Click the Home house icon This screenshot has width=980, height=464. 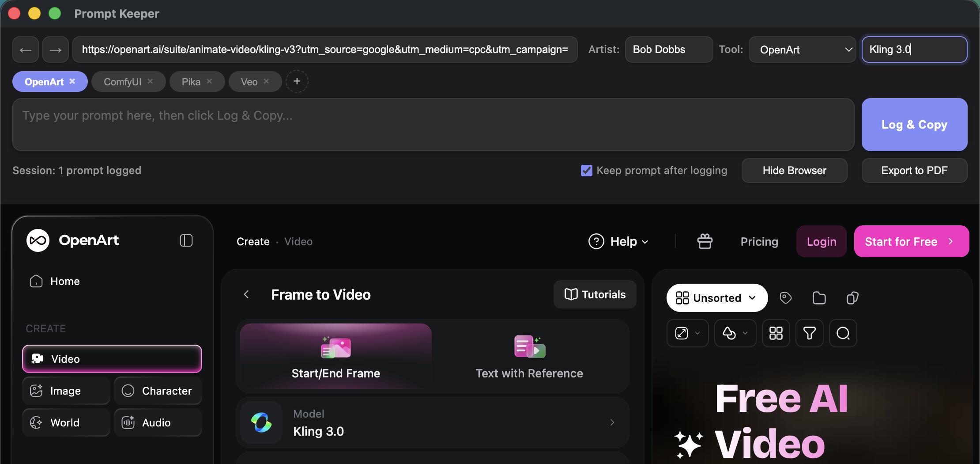36,281
